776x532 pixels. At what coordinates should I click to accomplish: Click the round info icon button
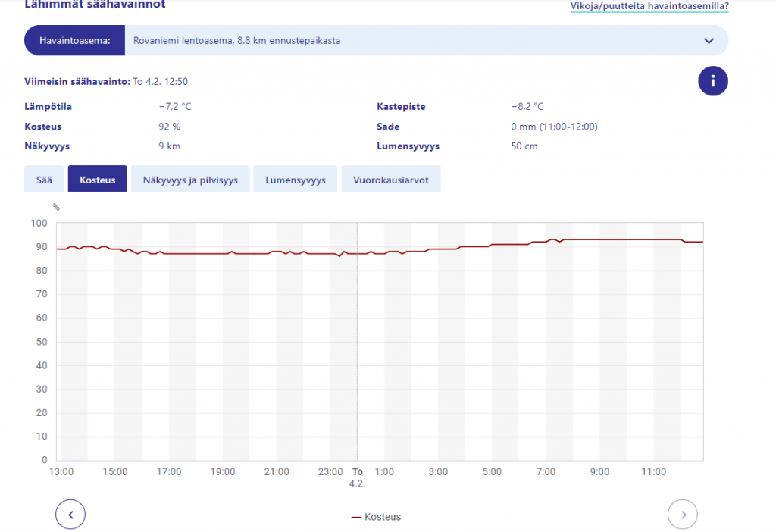pos(712,81)
